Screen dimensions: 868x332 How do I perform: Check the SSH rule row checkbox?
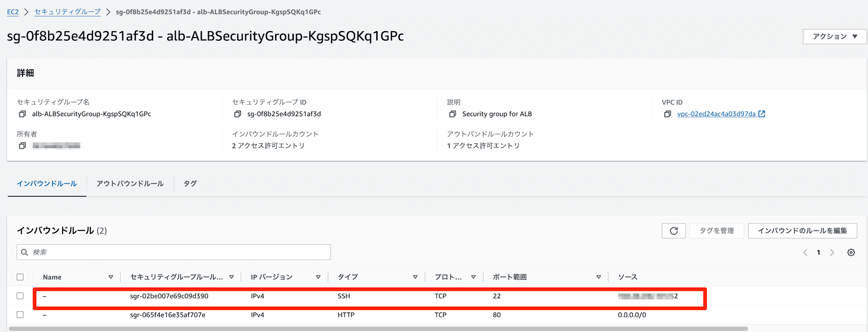pos(20,296)
